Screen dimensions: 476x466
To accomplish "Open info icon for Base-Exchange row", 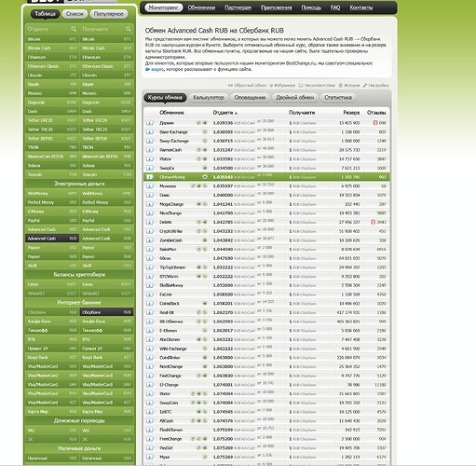I will (x=150, y=132).
